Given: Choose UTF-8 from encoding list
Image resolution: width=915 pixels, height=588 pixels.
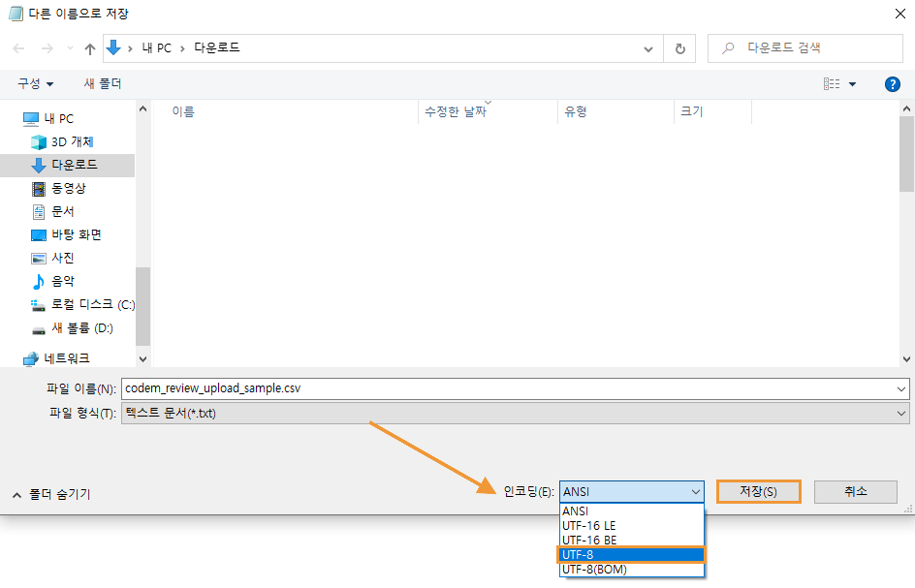Looking at the screenshot, I should click(631, 554).
